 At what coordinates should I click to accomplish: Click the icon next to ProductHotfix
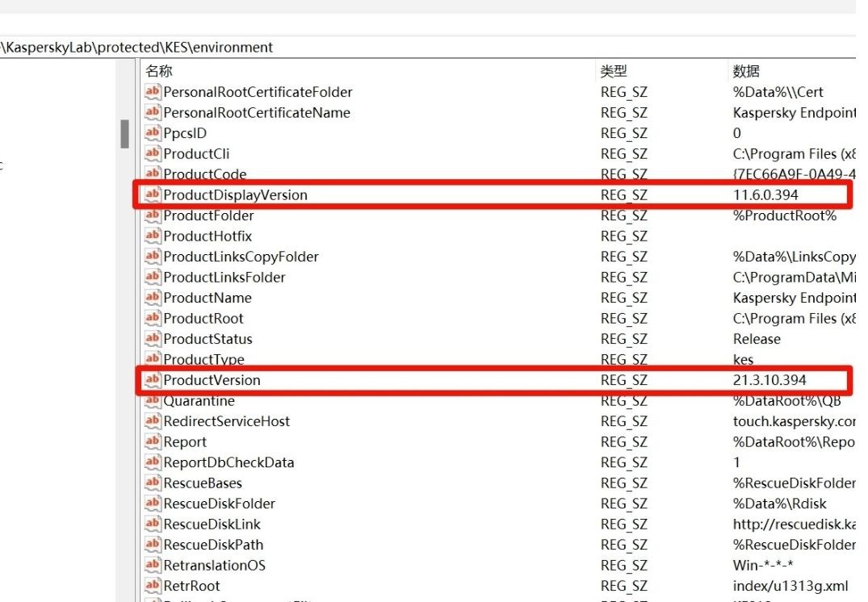click(x=152, y=236)
